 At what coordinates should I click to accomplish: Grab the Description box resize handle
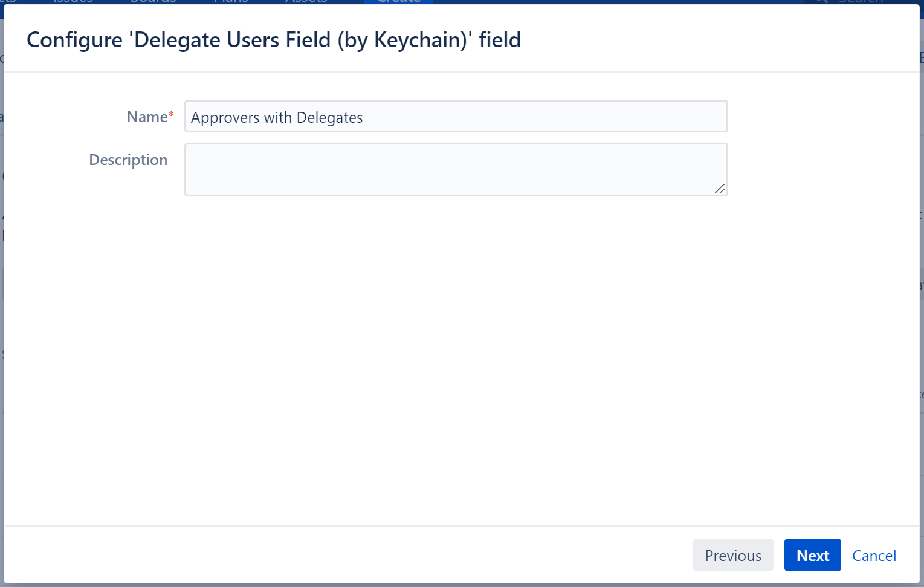(720, 189)
